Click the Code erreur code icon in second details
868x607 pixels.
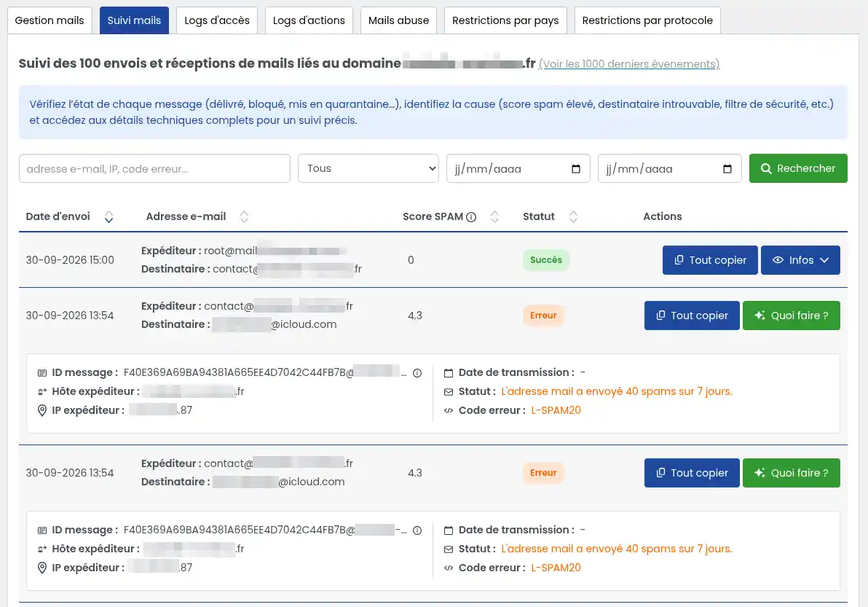click(x=449, y=568)
